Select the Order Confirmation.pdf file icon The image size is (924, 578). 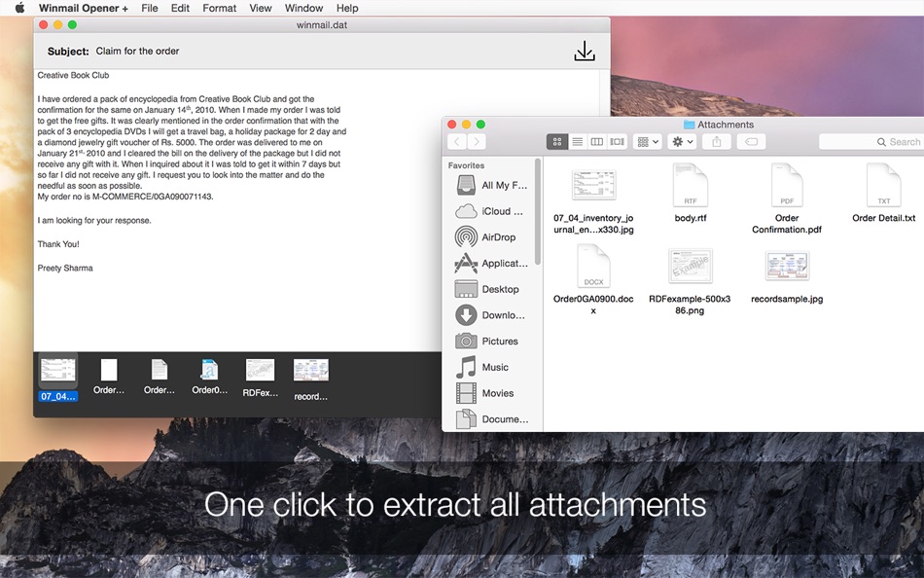coord(787,185)
